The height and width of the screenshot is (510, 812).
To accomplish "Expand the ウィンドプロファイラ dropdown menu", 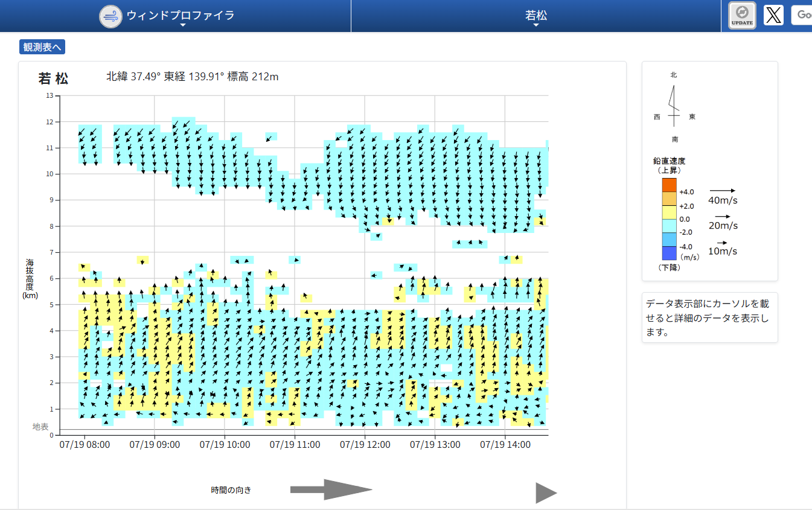I will click(181, 16).
